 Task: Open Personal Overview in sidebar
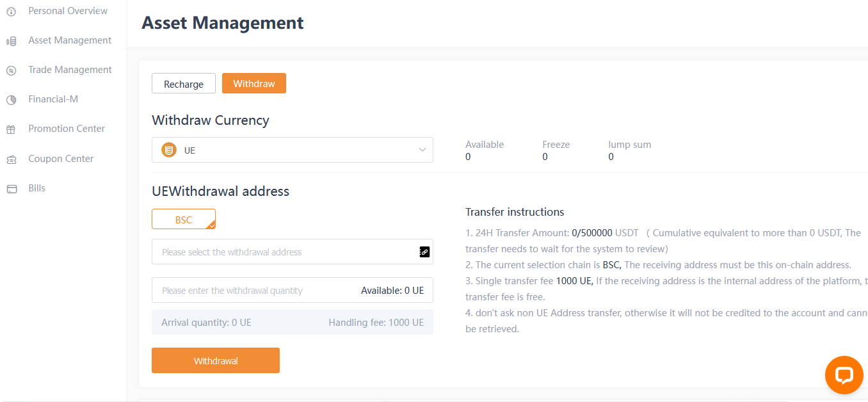pos(68,11)
